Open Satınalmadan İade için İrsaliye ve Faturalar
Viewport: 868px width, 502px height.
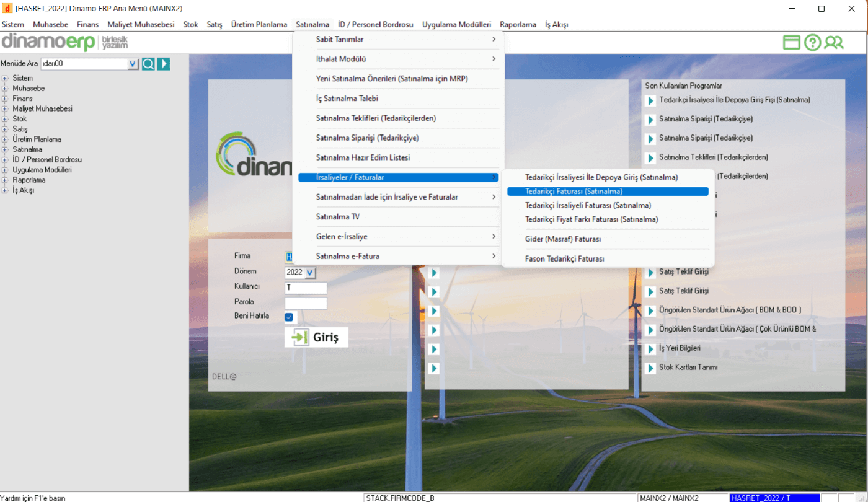click(x=399, y=197)
